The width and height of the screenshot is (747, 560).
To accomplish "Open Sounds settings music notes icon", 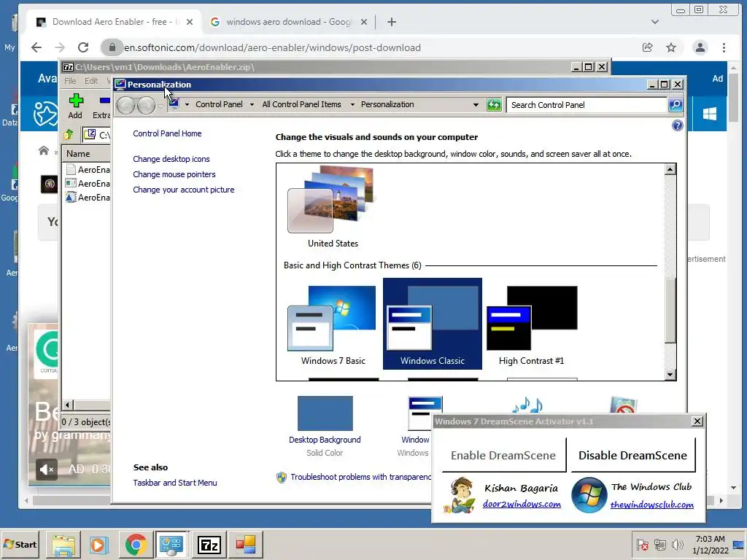I will click(527, 405).
